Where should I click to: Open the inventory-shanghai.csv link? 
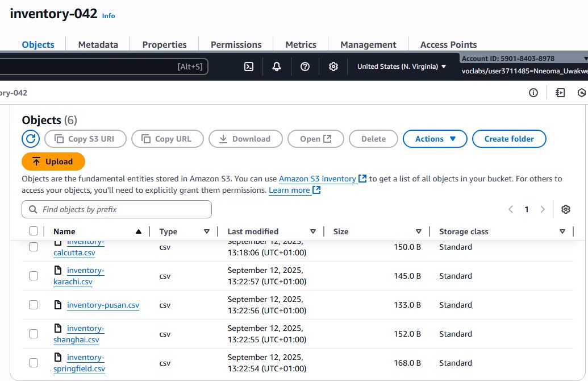79,334
